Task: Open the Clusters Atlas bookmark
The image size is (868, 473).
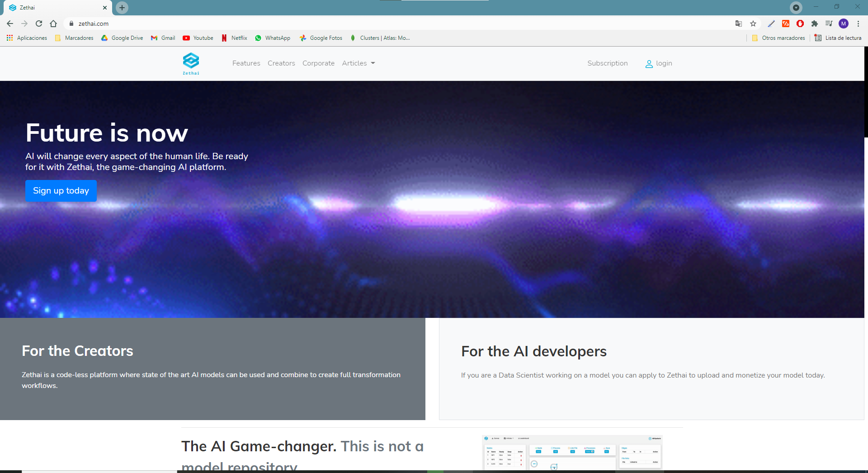Action: tap(380, 38)
